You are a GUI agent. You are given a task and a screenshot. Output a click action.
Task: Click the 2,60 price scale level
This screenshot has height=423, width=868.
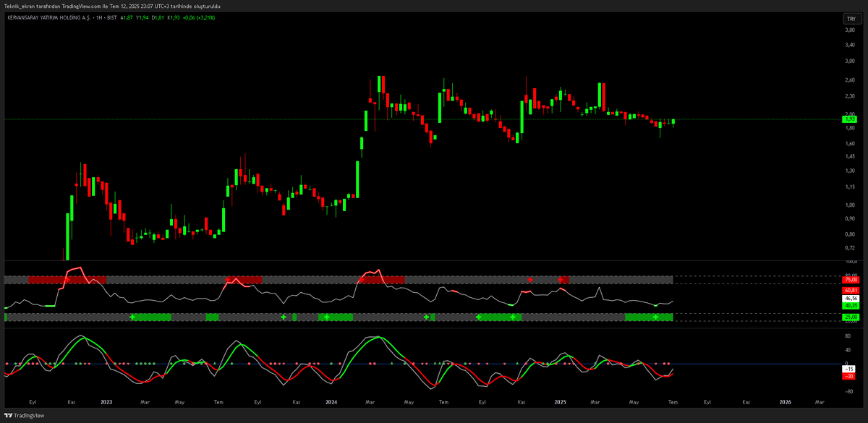pos(849,80)
